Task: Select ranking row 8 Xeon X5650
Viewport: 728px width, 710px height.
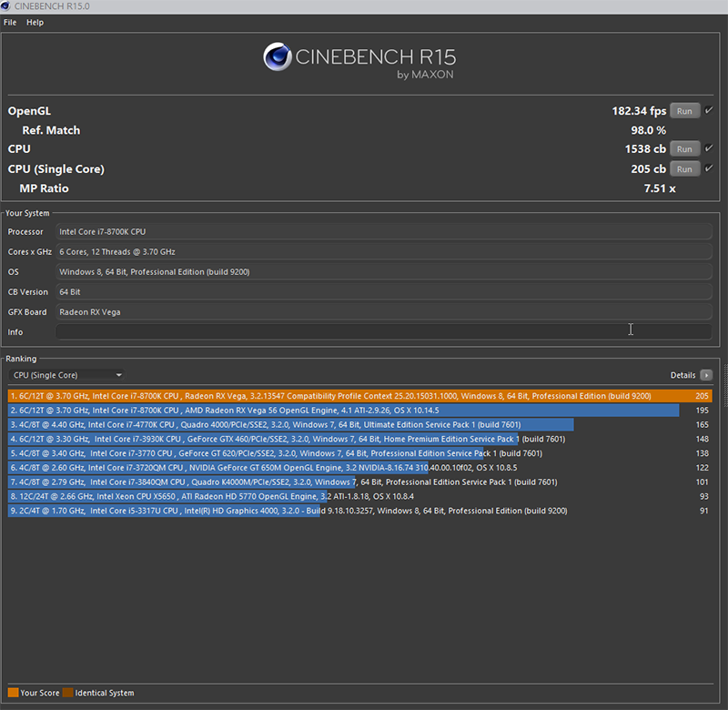Action: (x=359, y=496)
